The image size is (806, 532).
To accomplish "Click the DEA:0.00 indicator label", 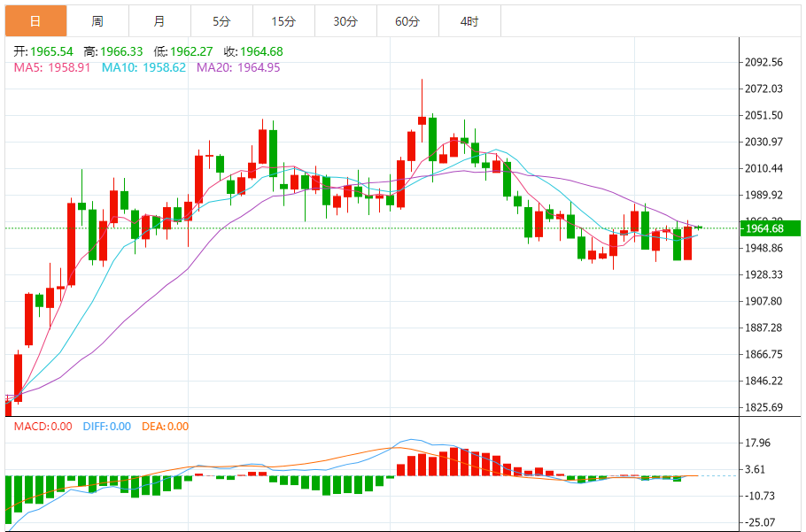I will click(165, 426).
